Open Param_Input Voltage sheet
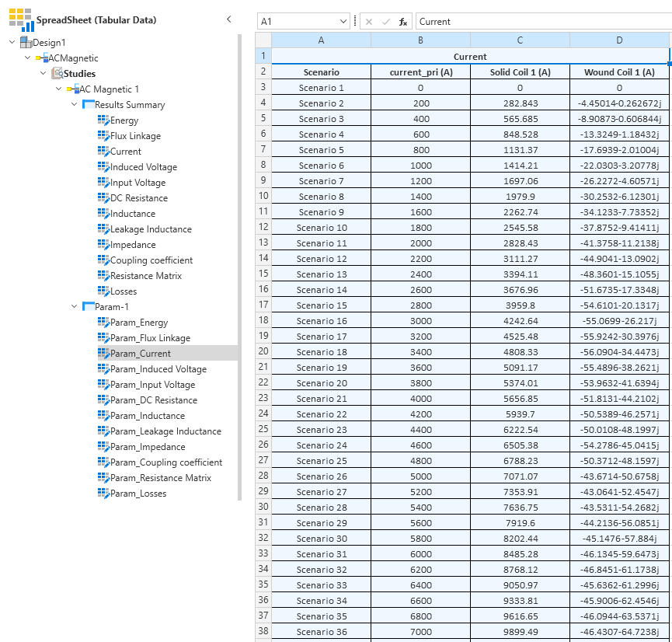 pyautogui.click(x=152, y=385)
